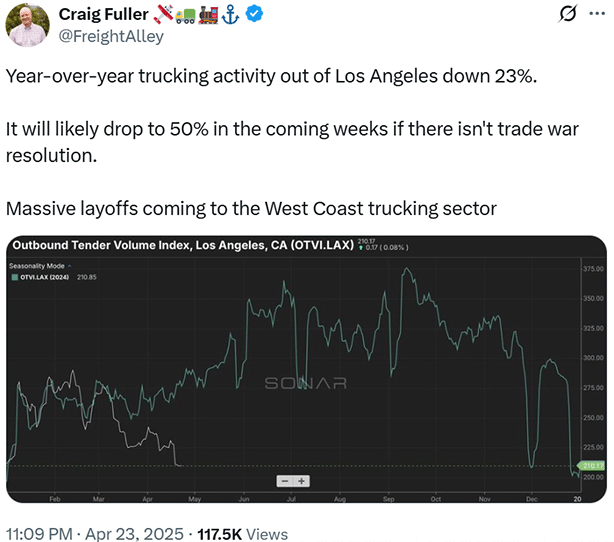
Task: Zoom out the chart with minus button
Action: 287,480
